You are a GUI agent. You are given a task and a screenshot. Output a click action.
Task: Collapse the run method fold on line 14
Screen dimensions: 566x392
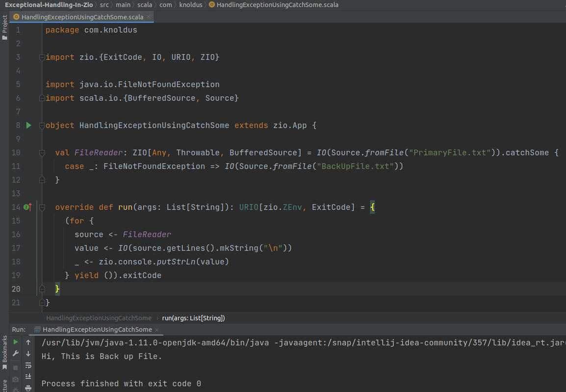pyautogui.click(x=42, y=207)
